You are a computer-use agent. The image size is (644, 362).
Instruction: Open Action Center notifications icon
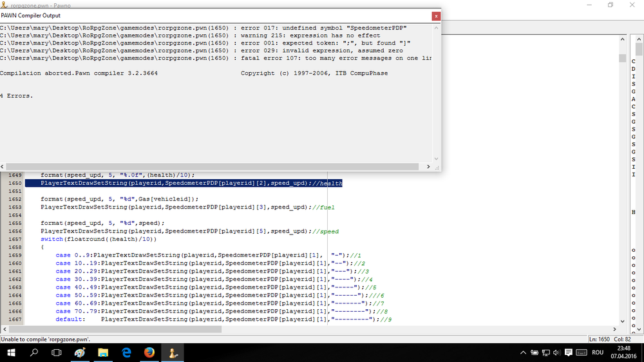click(569, 352)
